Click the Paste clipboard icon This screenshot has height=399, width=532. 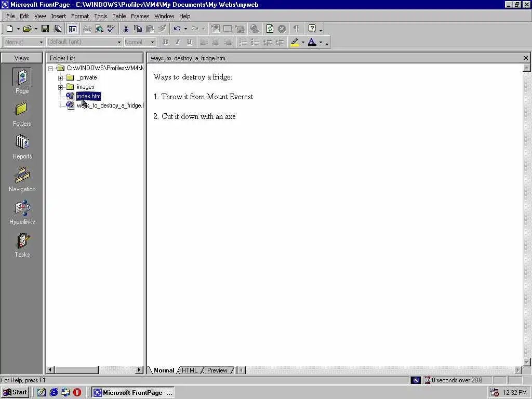tap(150, 29)
